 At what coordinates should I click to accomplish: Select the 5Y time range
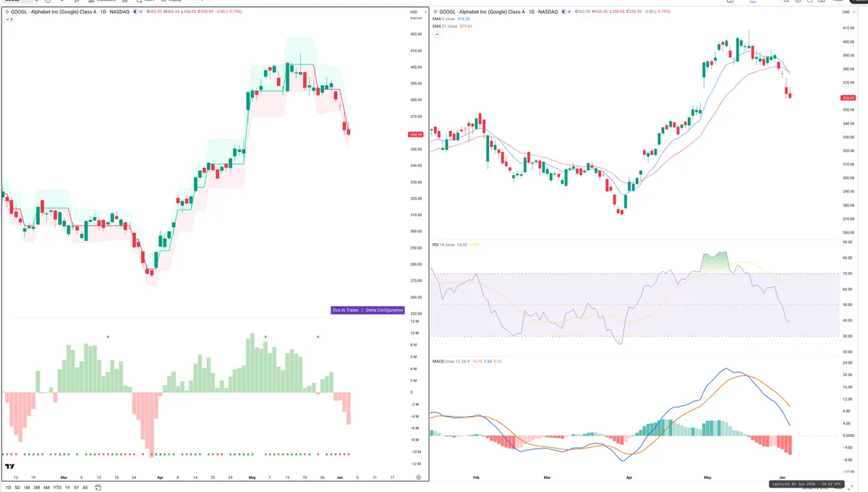point(76,488)
